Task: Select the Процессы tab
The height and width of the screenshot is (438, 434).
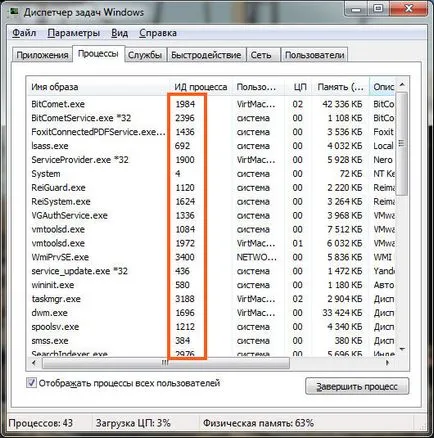Action: 98,54
